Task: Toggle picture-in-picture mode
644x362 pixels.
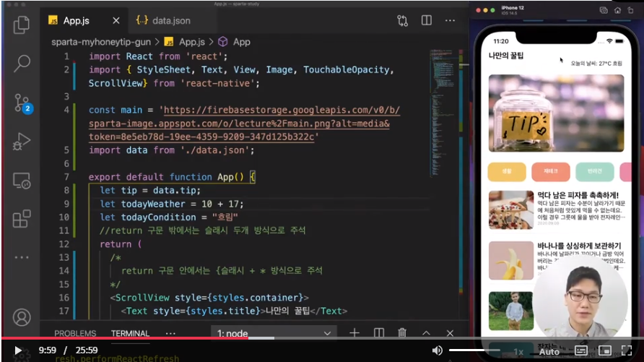Action: (604, 350)
